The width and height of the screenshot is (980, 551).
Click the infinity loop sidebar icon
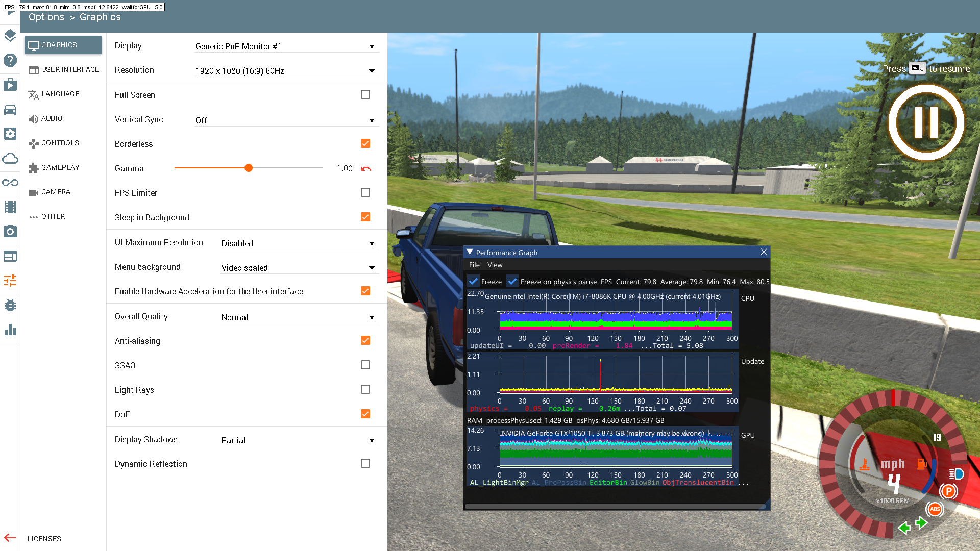10,183
